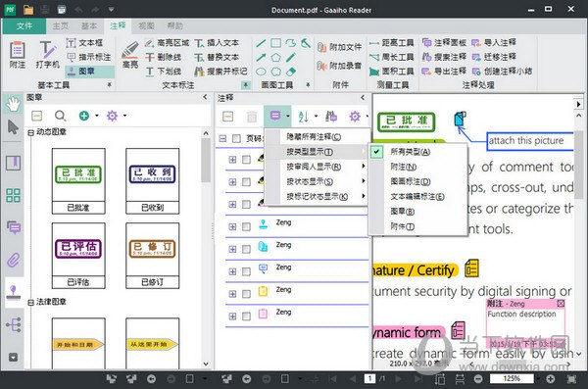
Task: Select the arrow drawing tool
Action: (261, 58)
